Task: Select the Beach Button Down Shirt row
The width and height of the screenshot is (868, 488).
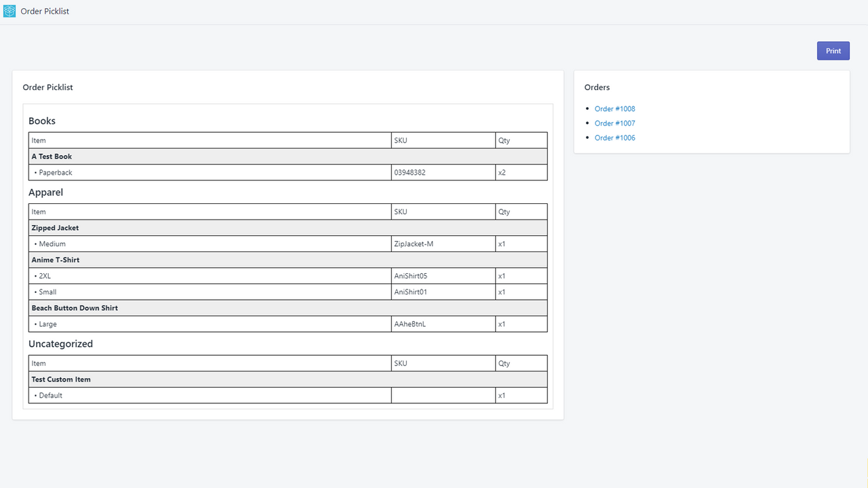Action: (288, 308)
